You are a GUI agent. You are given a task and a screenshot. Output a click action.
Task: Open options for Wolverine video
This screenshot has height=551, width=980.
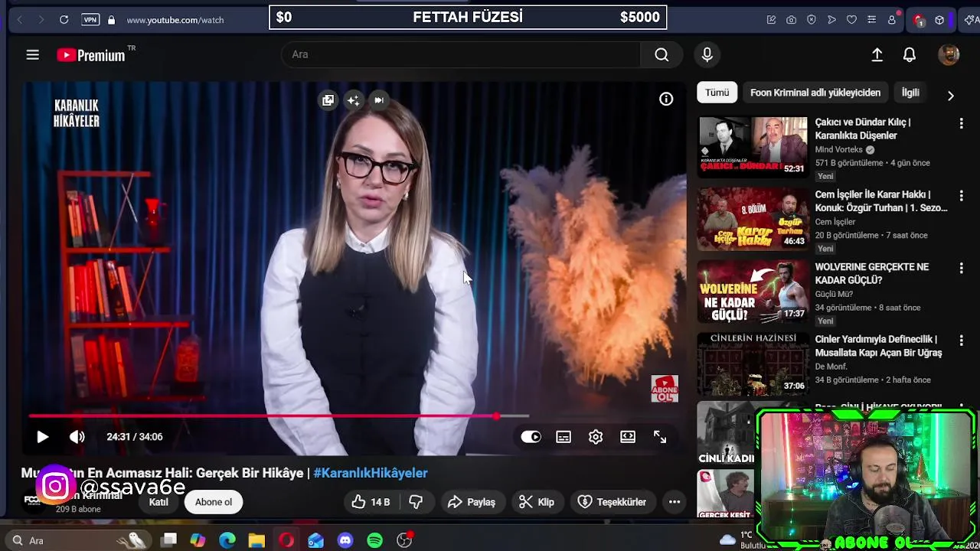[962, 268]
